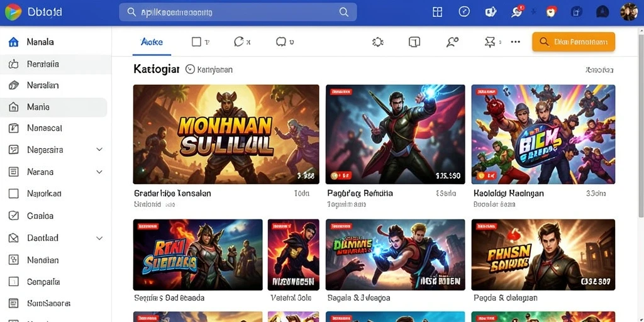The width and height of the screenshot is (644, 322).
Task: Open the Pagbrag Remdiia title
Action: point(360,193)
